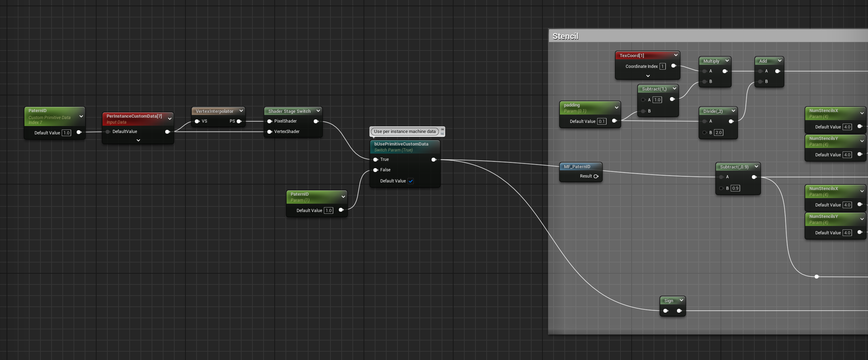Image resolution: width=868 pixels, height=360 pixels.
Task: Click the VS input pin on VertexInterpolator
Action: [197, 121]
